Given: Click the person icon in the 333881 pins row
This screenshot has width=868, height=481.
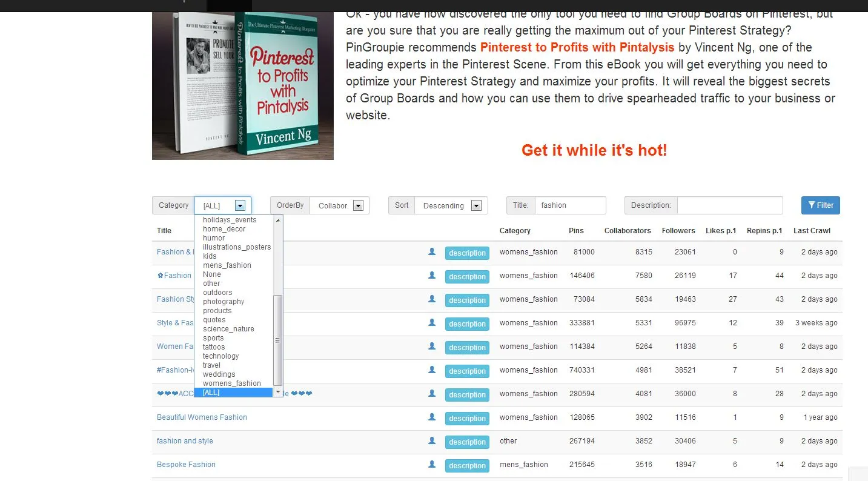Looking at the screenshot, I should [432, 322].
